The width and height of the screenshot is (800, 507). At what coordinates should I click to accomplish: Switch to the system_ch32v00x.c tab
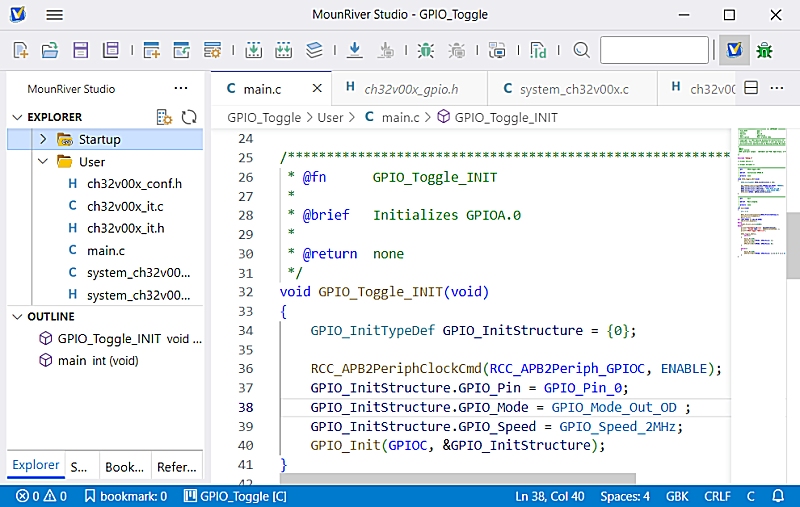pos(572,89)
